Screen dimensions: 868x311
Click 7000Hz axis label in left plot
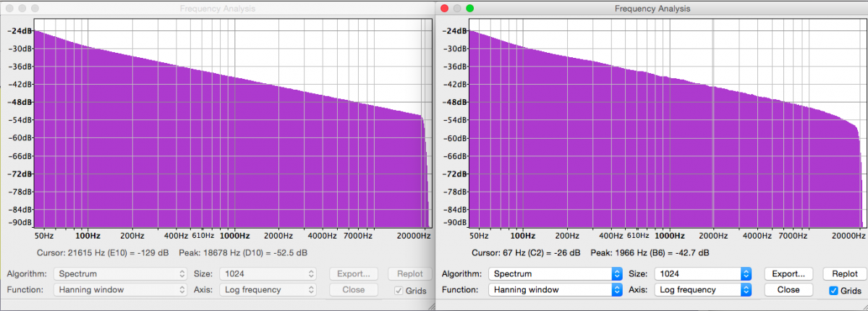(357, 236)
